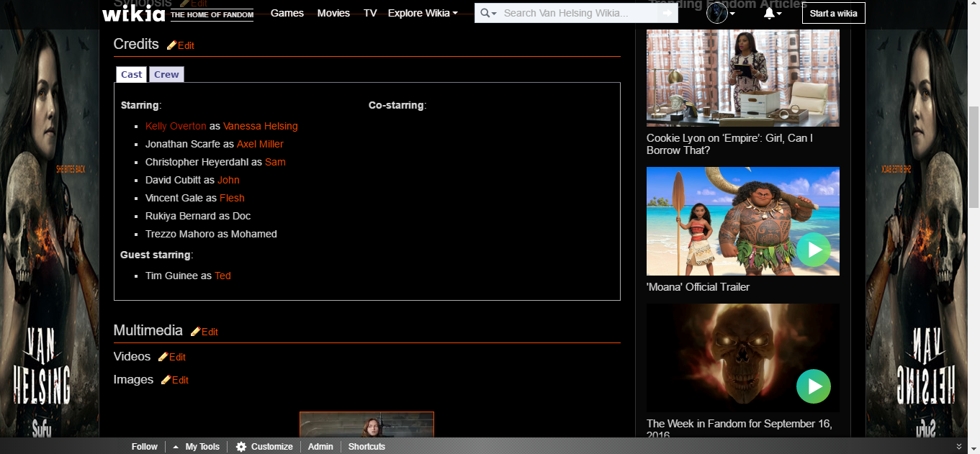Open the Kelly Overton link
The width and height of the screenshot is (980, 454).
point(176,126)
